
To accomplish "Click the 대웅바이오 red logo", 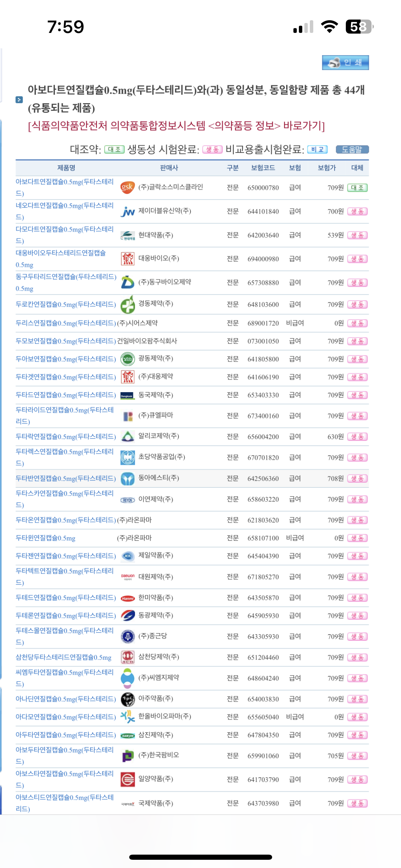I will [x=127, y=258].
